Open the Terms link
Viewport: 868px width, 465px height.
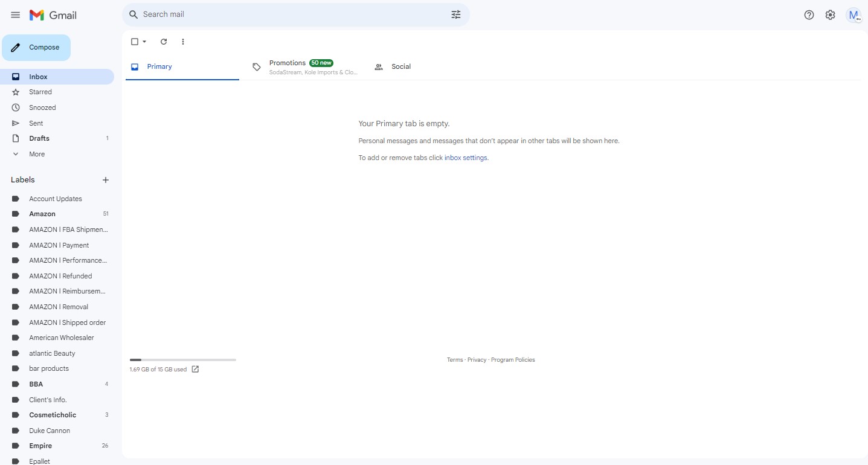(x=455, y=360)
